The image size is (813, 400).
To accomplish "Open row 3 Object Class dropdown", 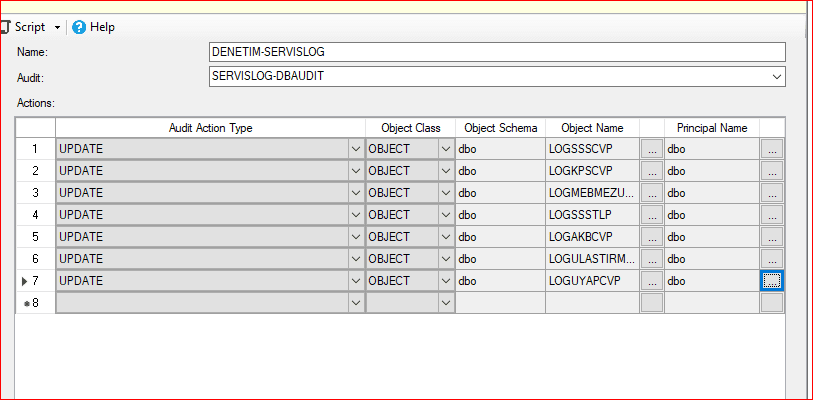I will pos(446,193).
